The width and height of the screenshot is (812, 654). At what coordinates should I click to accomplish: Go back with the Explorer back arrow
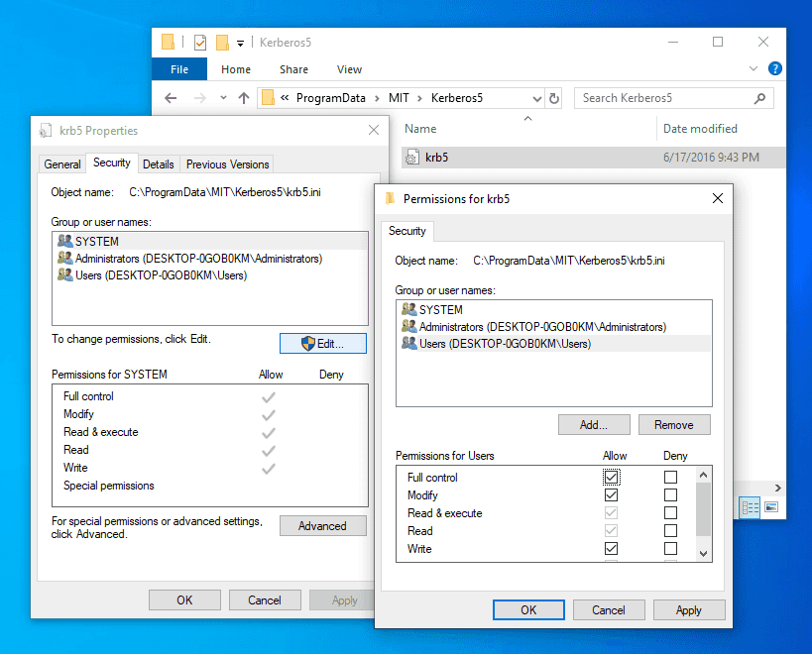pos(171,98)
